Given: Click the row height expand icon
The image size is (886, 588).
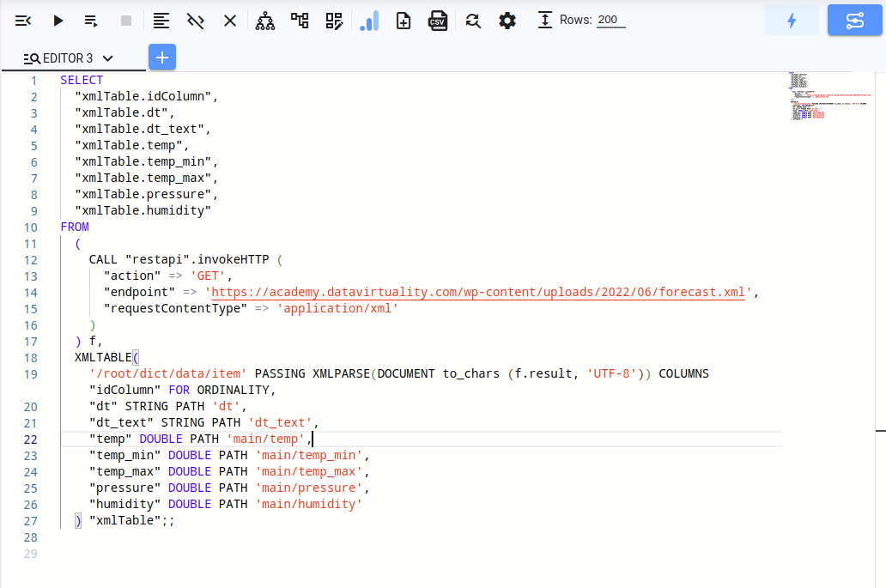Looking at the screenshot, I should coord(544,21).
